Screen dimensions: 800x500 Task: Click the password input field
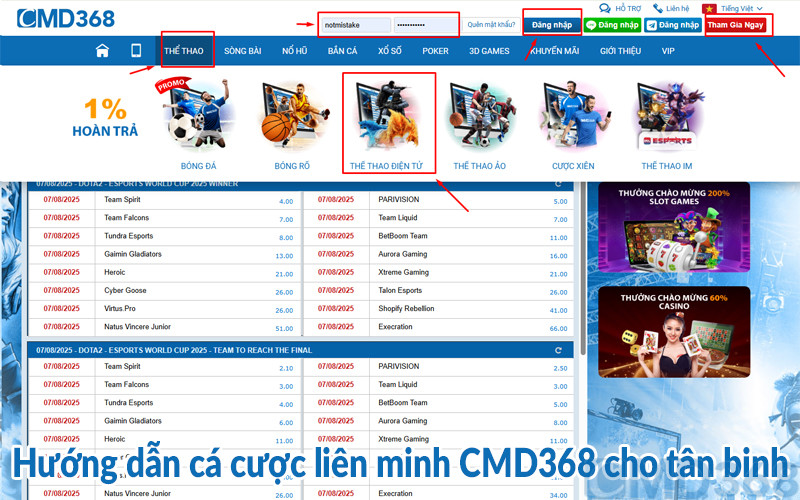point(426,25)
